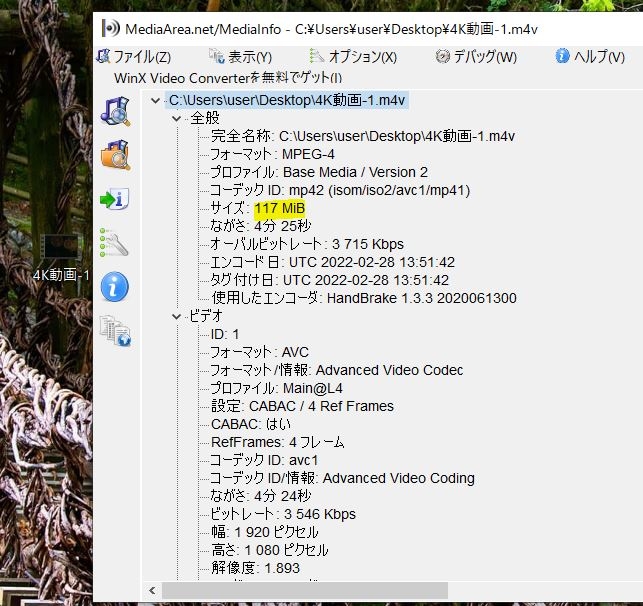Click the help icon beside ヘルプ(V)

pyautogui.click(x=562, y=56)
